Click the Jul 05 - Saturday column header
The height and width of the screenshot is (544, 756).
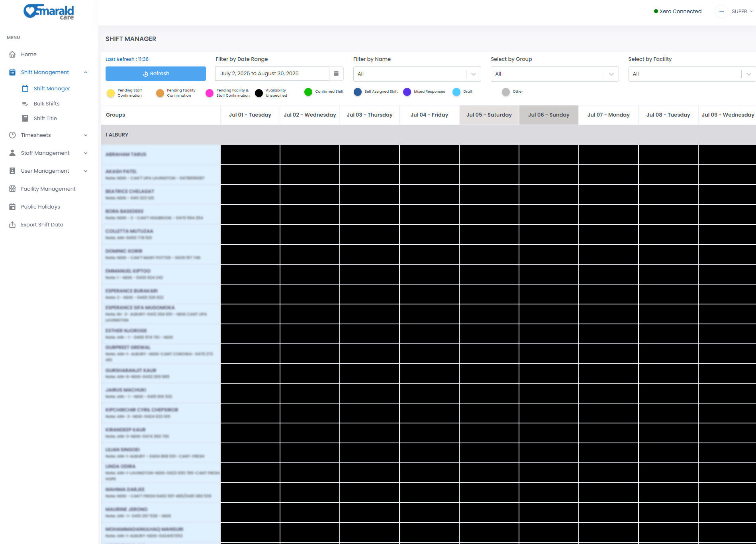tap(489, 115)
